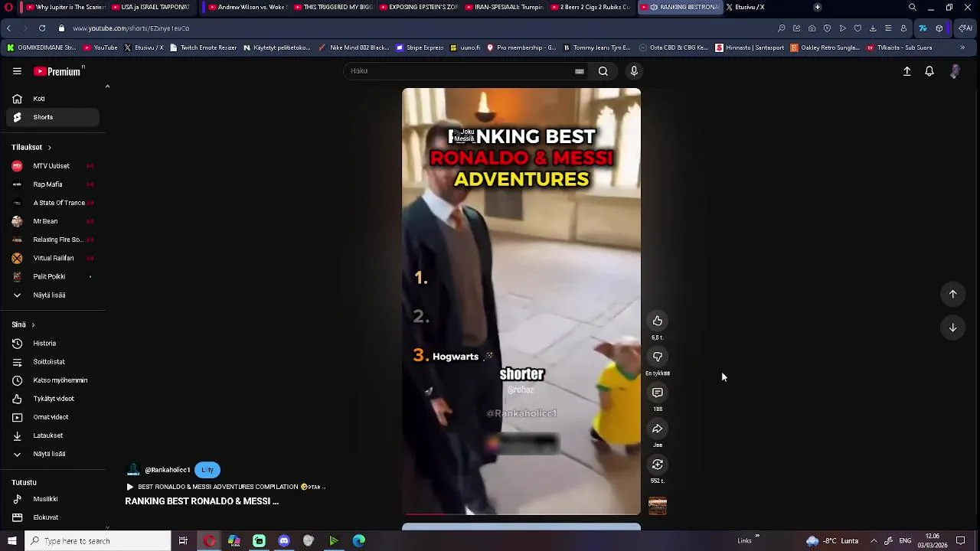Open Discord from the taskbar

click(284, 541)
